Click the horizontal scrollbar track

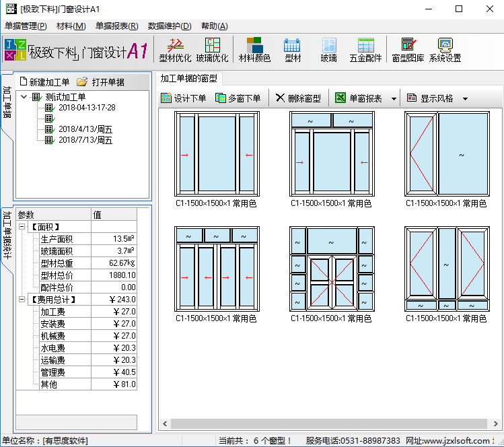click(x=329, y=424)
